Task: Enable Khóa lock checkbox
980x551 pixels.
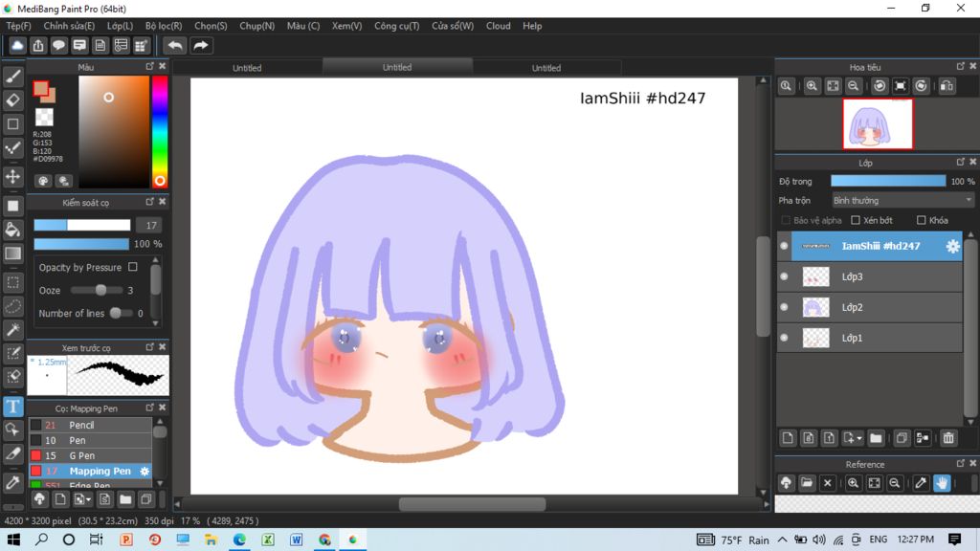Action: click(x=922, y=220)
